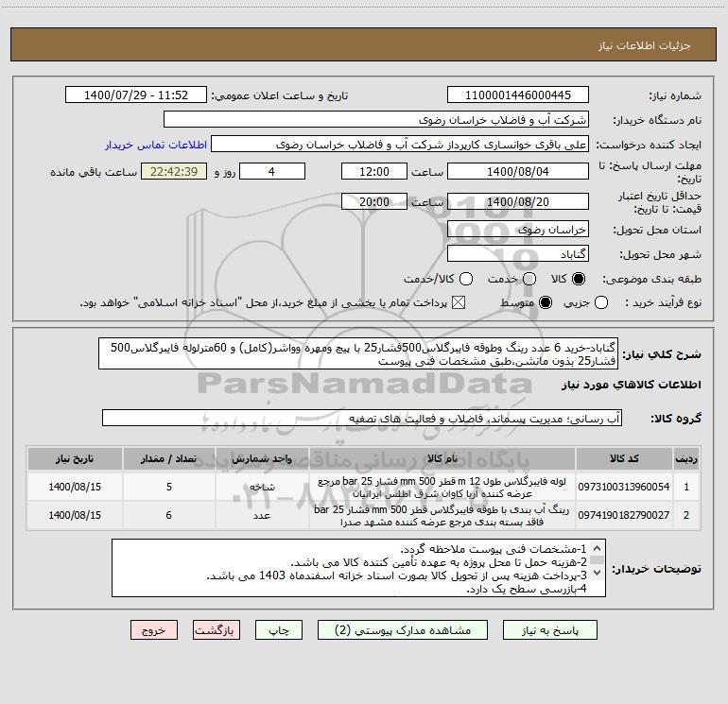Image resolution: width=728 pixels, height=704 pixels.
Task: Click the deadline hour field 12:00
Action: [x=374, y=172]
